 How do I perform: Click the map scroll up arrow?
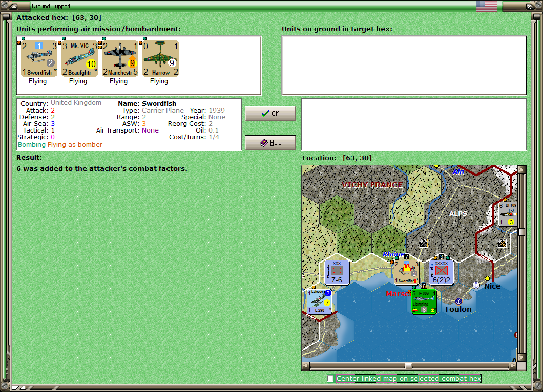521,169
